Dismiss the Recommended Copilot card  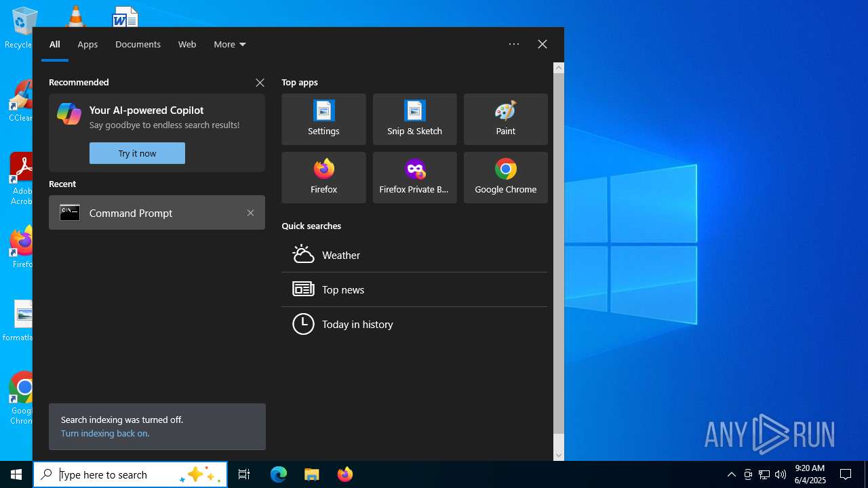(260, 83)
